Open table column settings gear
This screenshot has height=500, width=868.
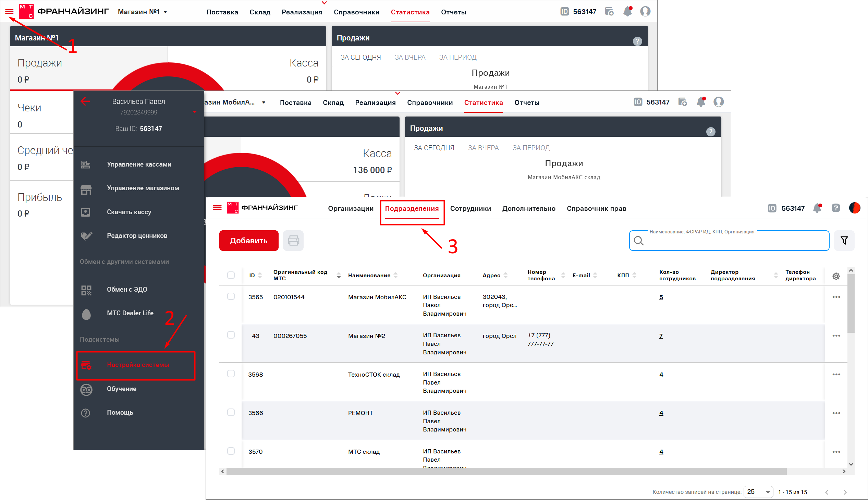click(836, 276)
